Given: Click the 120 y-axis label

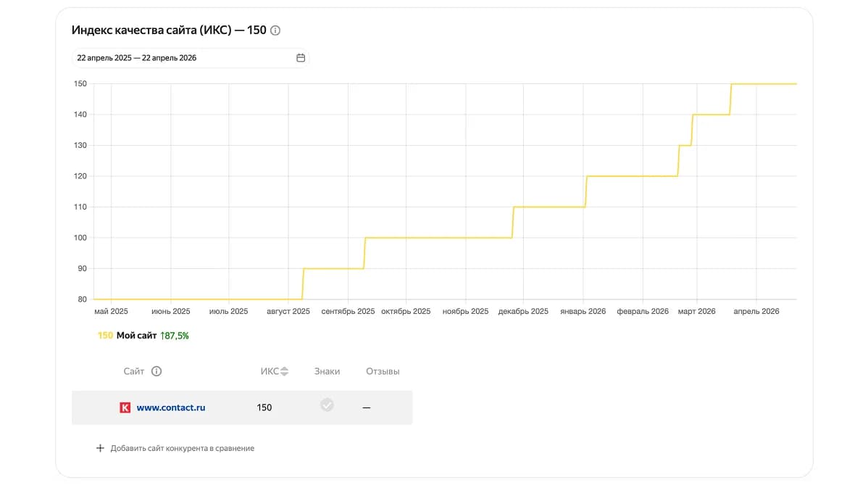Looking at the screenshot, I should point(80,176).
